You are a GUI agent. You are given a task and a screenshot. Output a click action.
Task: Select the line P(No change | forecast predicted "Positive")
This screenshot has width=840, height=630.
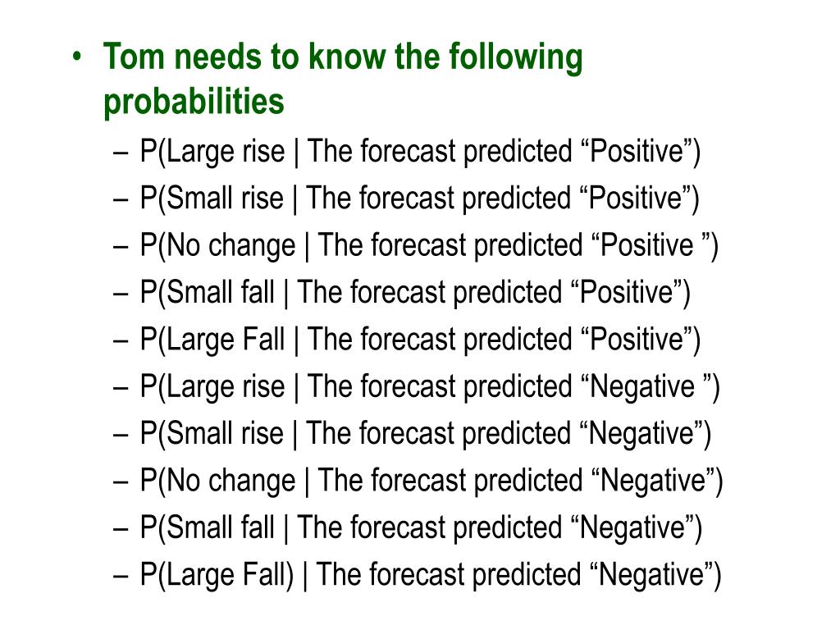point(428,246)
